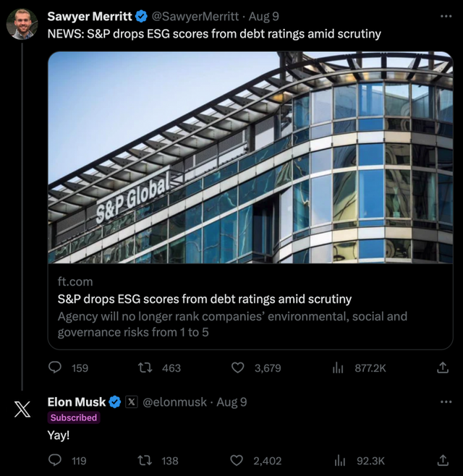
Task: Like Elon Musk's Yay! reply
Action: [237, 460]
